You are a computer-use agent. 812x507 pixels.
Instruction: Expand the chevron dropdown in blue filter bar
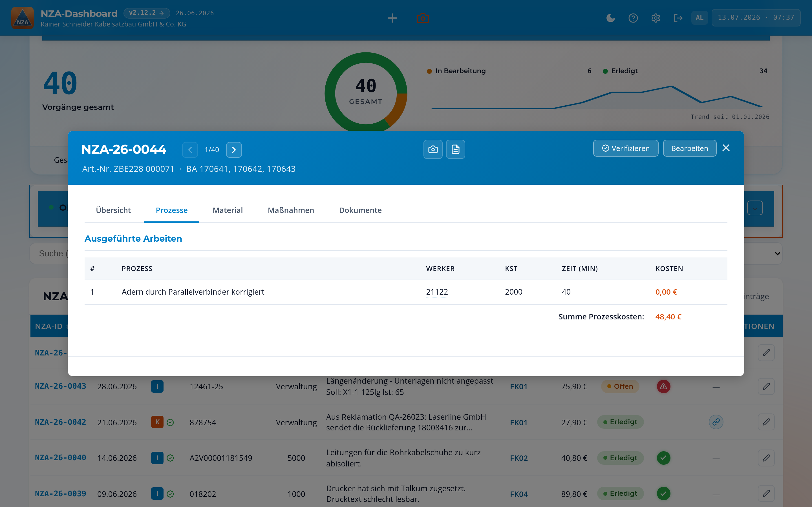754,208
